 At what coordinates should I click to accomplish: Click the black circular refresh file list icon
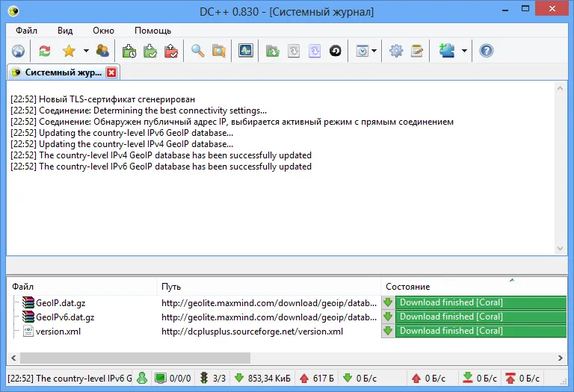(x=336, y=51)
